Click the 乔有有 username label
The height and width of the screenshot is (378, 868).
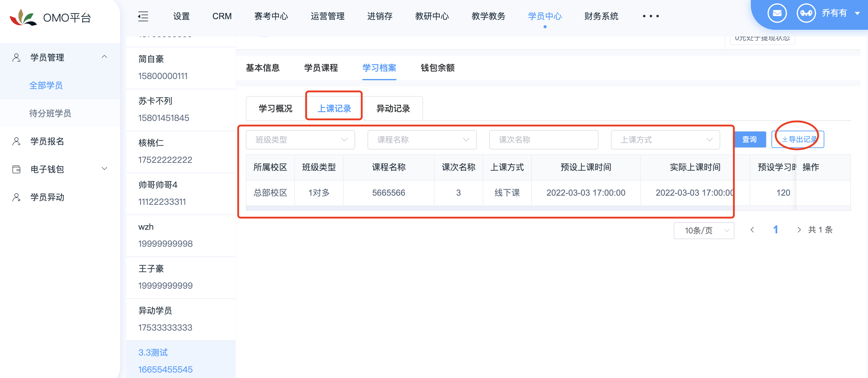(834, 13)
